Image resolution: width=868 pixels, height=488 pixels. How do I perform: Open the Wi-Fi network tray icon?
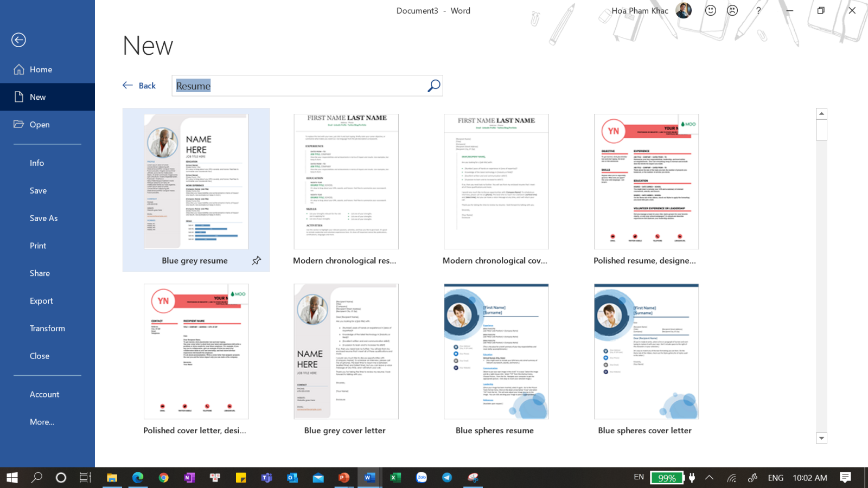click(732, 478)
